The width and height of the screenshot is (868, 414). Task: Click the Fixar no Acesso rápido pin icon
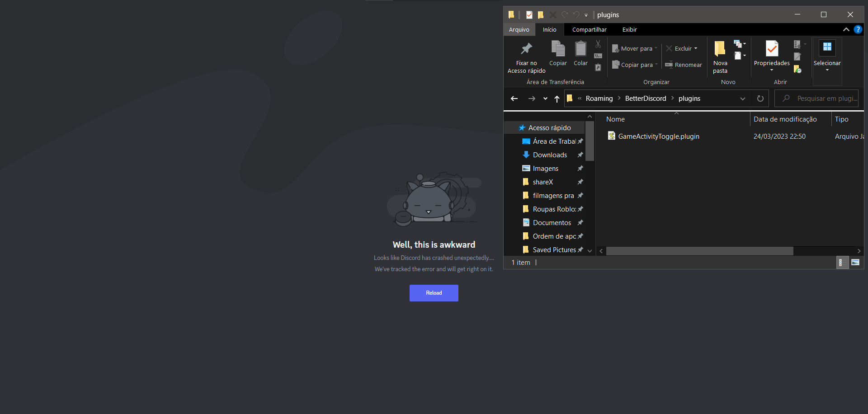pyautogui.click(x=526, y=49)
